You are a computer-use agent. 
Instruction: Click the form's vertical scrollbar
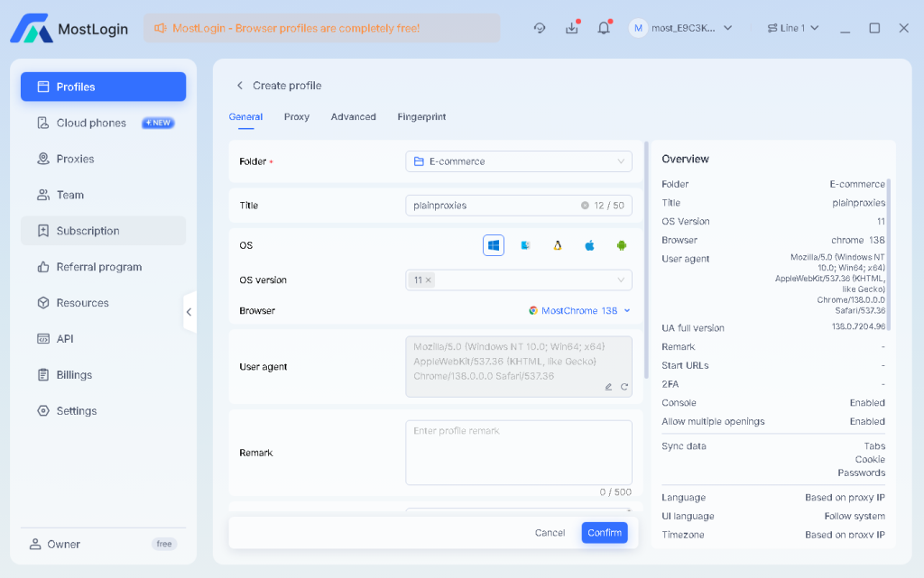tap(645, 261)
